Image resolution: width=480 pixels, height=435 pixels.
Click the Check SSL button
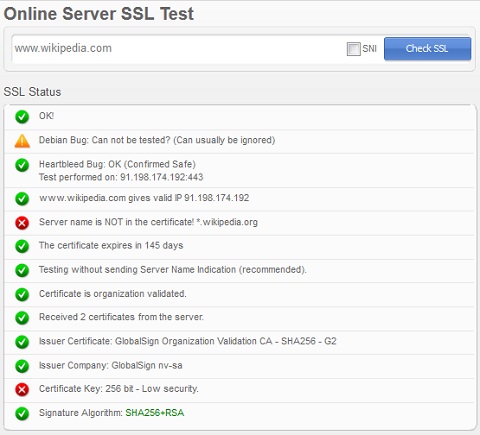pyautogui.click(x=427, y=49)
